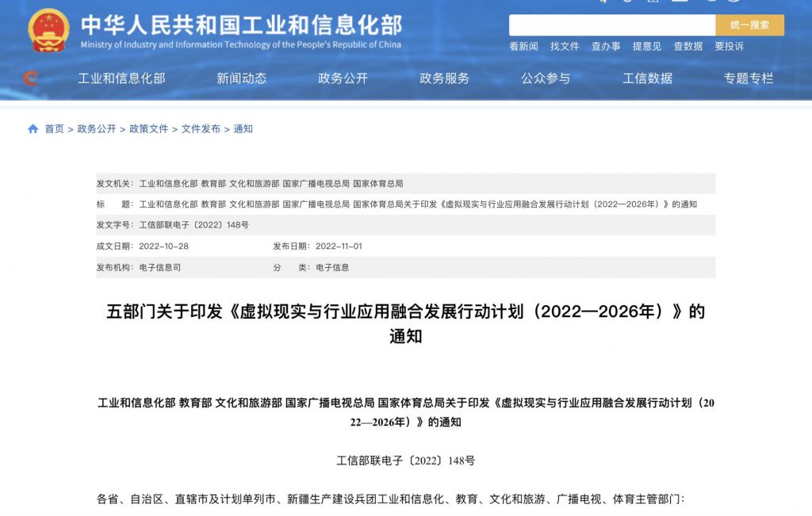Select 工业和信息化部 navigation menu item
The image size is (812, 516).
point(121,78)
